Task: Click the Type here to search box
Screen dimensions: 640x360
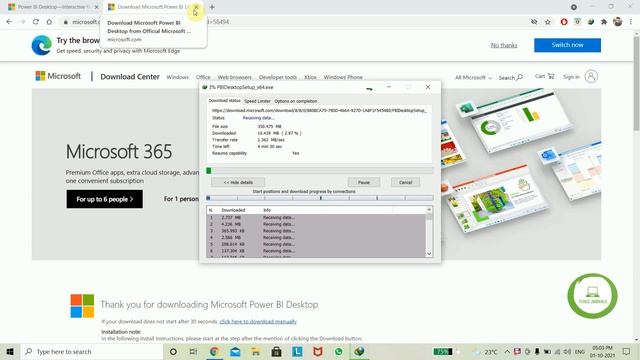Action: click(x=91, y=351)
